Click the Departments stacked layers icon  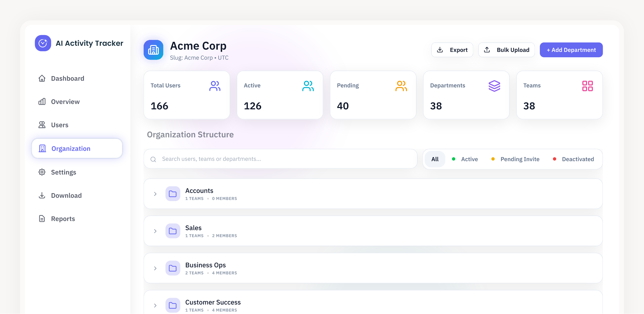tap(494, 86)
